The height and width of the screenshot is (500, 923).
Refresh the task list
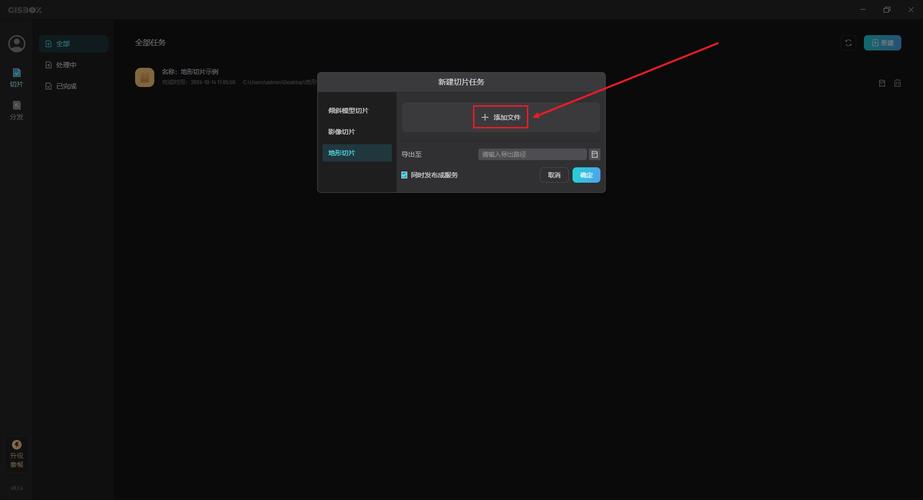[848, 43]
